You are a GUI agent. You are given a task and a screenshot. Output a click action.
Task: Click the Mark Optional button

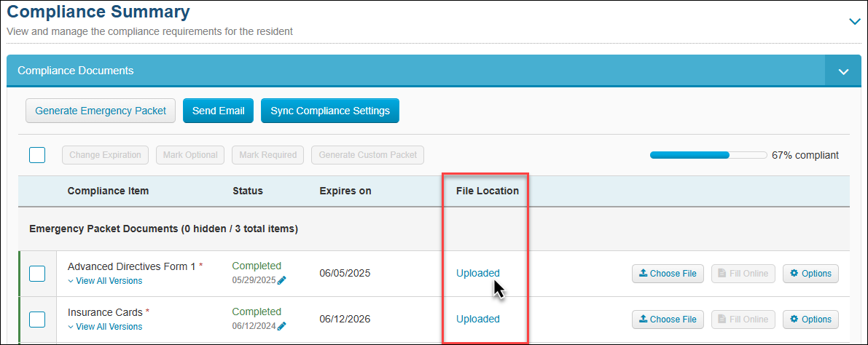point(190,155)
